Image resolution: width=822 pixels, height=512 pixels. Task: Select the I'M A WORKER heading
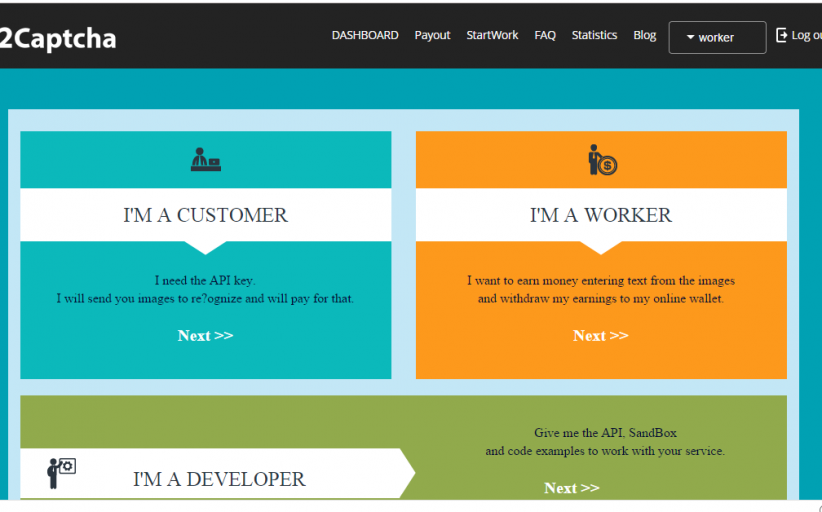tap(601, 215)
